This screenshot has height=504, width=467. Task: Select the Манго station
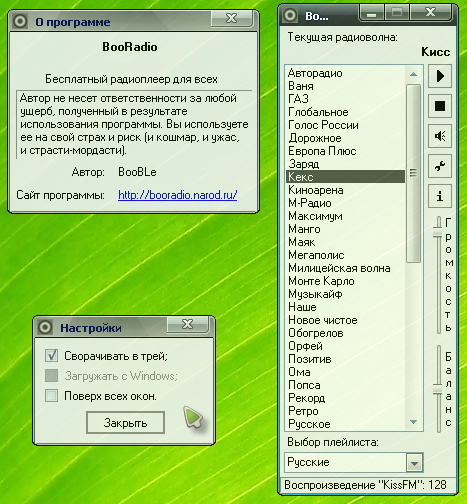(x=345, y=229)
